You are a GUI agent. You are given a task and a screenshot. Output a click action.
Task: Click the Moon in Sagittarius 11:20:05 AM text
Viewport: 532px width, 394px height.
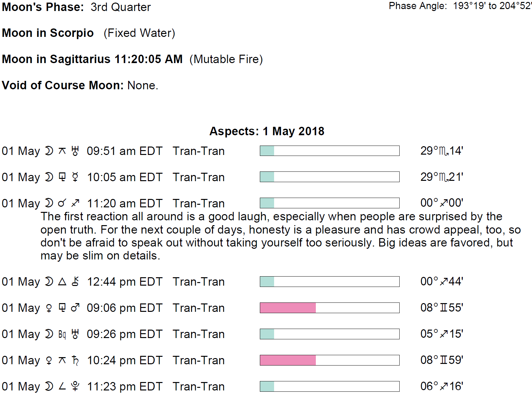point(92,59)
